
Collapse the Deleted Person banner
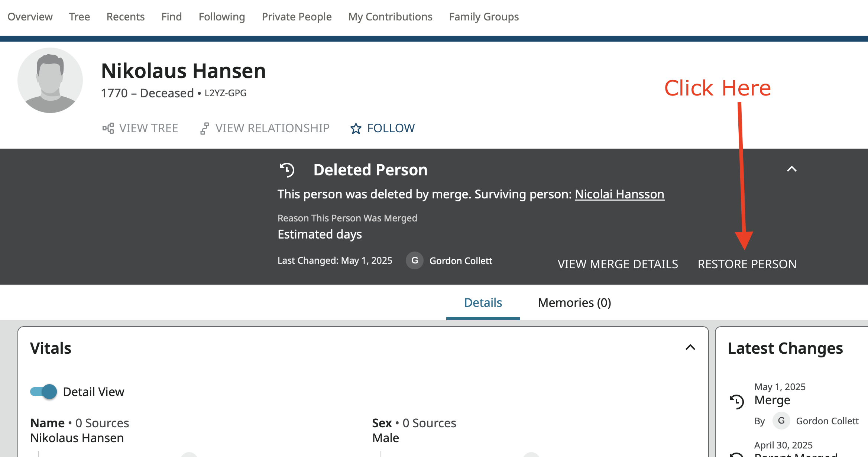[x=791, y=169]
